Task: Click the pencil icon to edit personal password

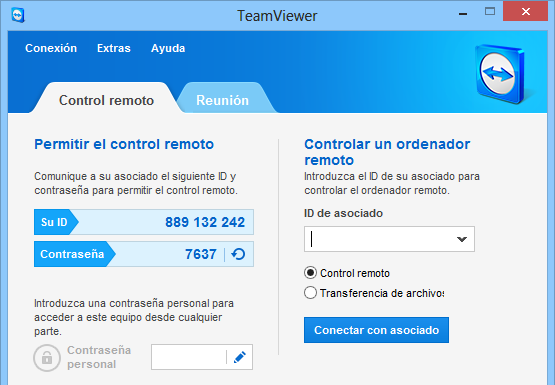Action: point(240,357)
